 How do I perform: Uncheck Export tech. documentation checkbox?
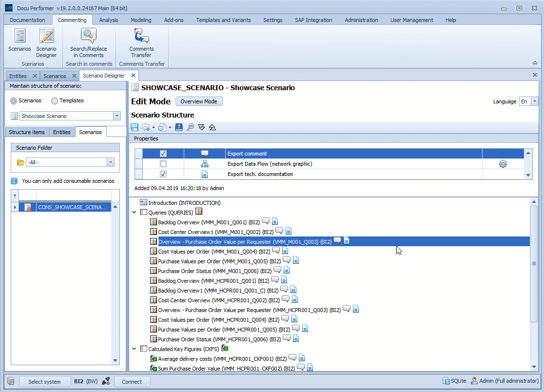(163, 174)
